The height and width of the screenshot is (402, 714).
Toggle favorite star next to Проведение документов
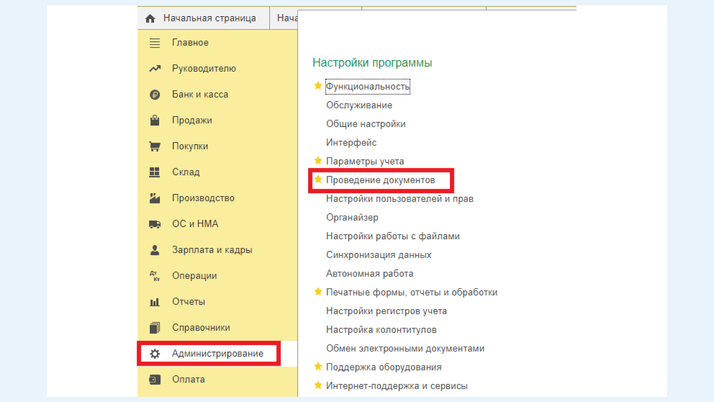318,179
